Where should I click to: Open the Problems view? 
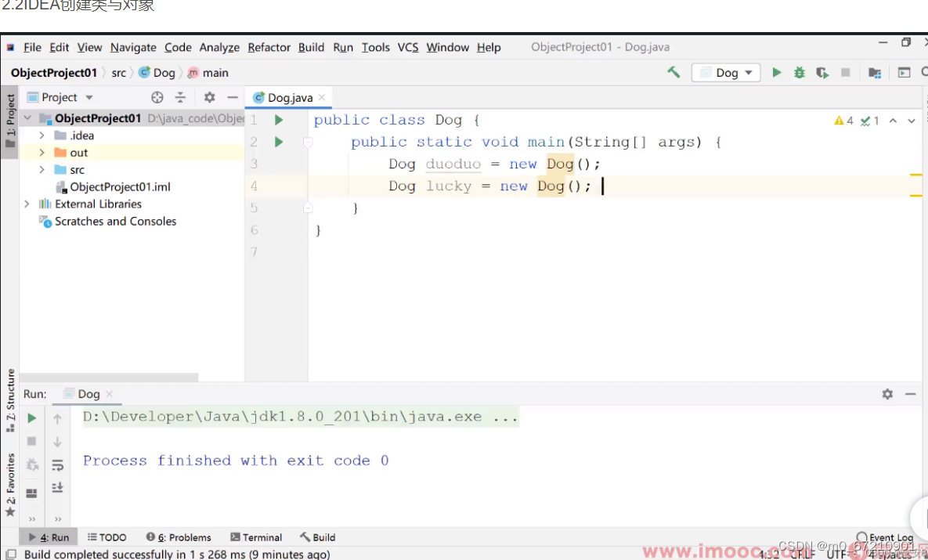179,537
